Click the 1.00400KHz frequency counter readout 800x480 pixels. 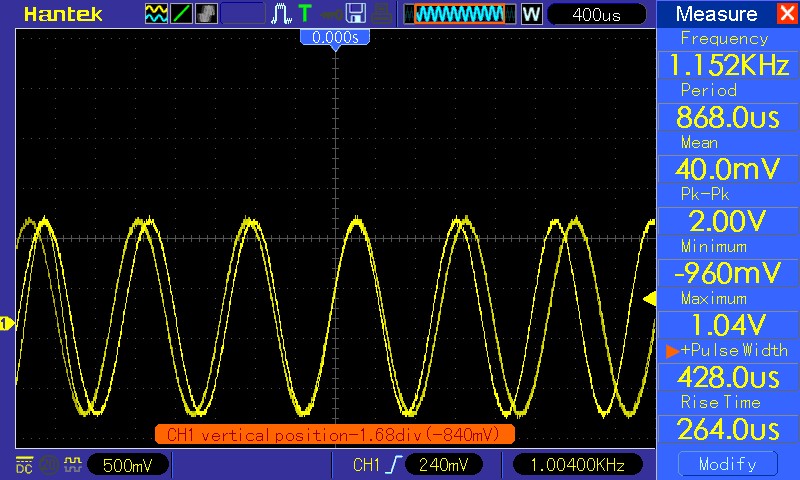[577, 465]
